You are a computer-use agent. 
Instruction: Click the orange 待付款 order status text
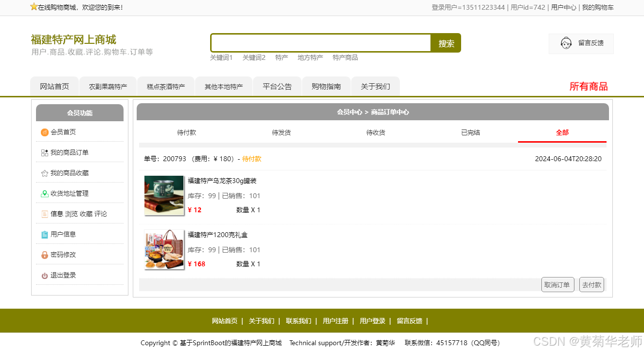pyautogui.click(x=251, y=159)
